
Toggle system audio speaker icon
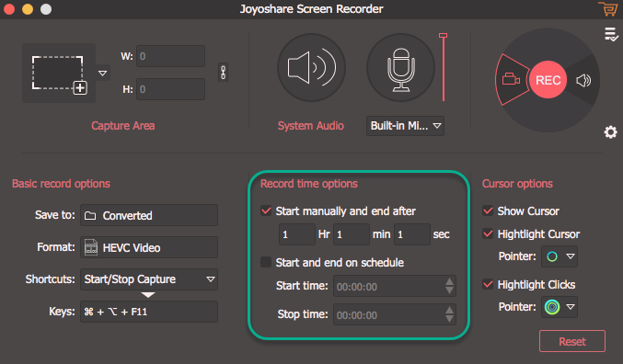pyautogui.click(x=311, y=67)
